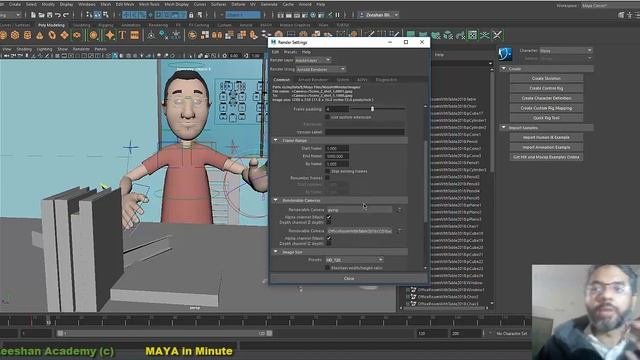Click the Create Control Rig button
This screenshot has height=360, width=640.
[546, 88]
